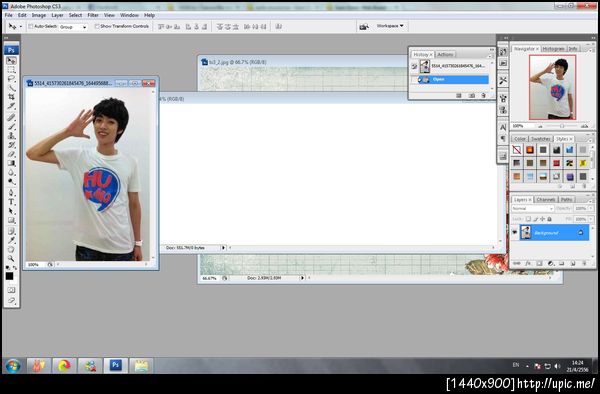Click foreground color swatch in toolbox
600x394 pixels.
coord(10,276)
